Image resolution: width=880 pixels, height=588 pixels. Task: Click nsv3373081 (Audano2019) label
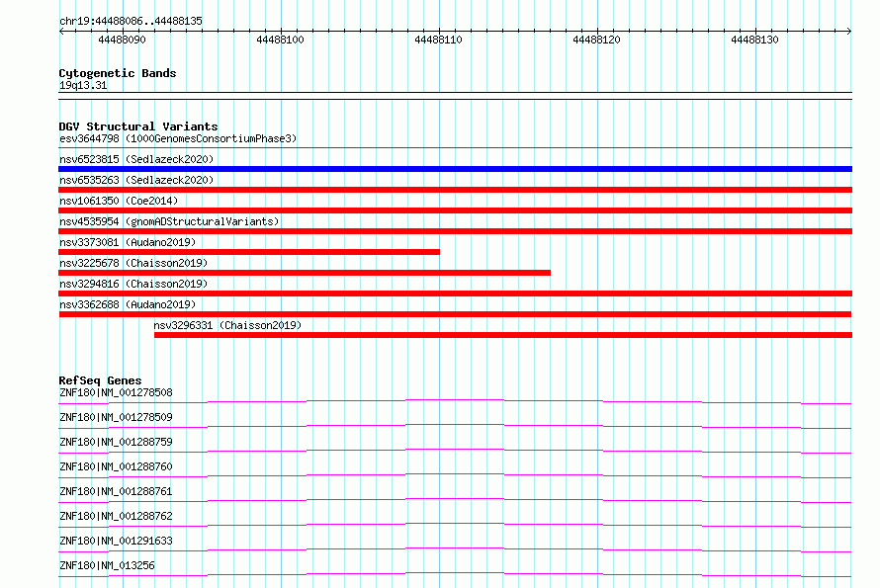[x=128, y=242]
